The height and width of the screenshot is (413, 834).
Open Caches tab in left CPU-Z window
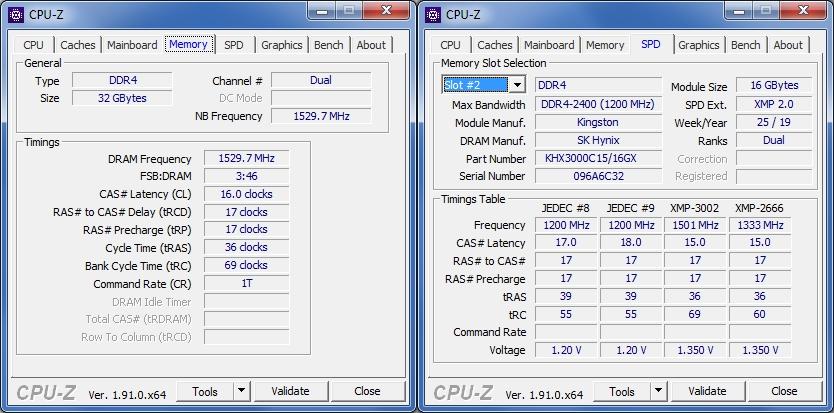(x=78, y=45)
